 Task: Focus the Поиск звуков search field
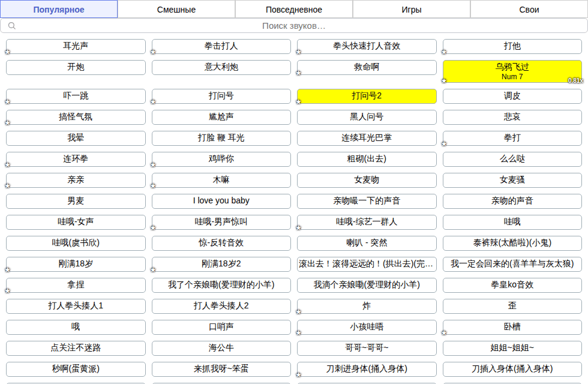coord(294,26)
